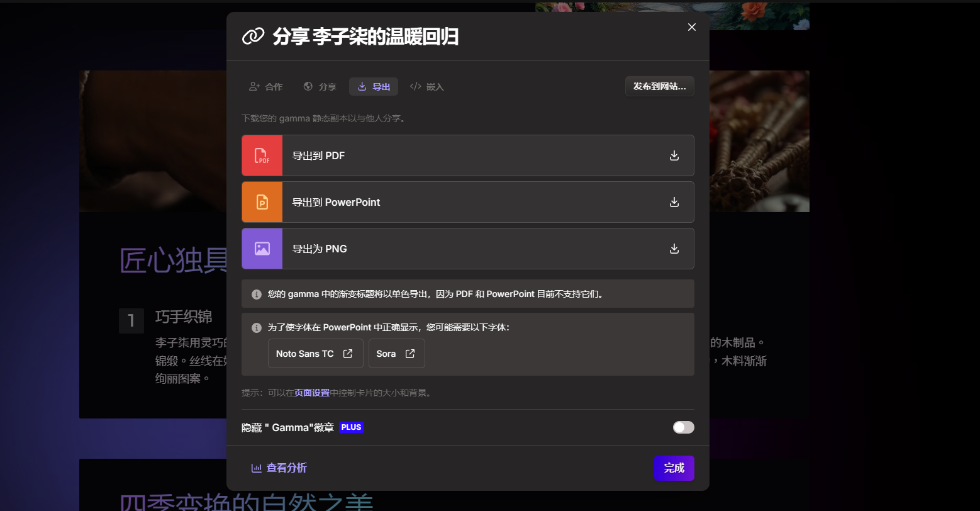
Task: Click external link icon beside Sora
Action: click(x=410, y=354)
